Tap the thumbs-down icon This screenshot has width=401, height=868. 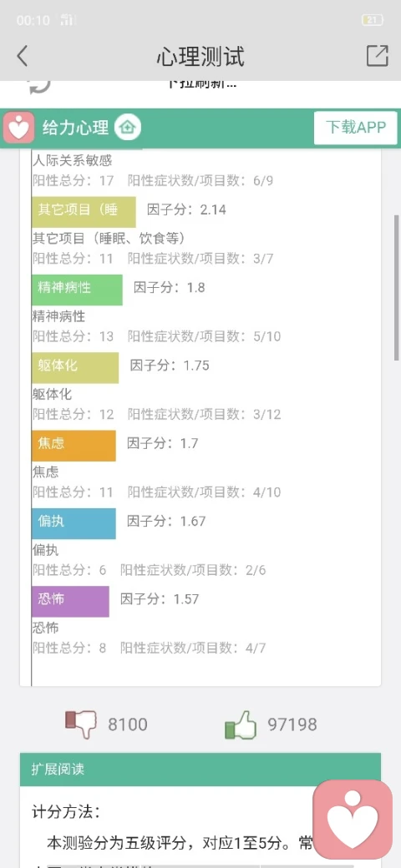pyautogui.click(x=80, y=724)
